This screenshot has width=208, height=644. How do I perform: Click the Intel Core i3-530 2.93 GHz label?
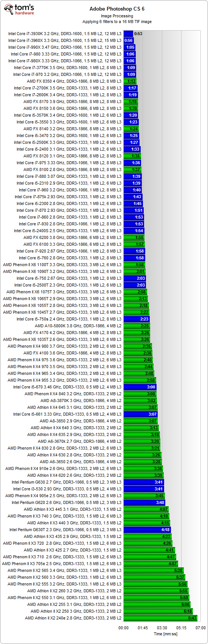[x=67, y=489]
